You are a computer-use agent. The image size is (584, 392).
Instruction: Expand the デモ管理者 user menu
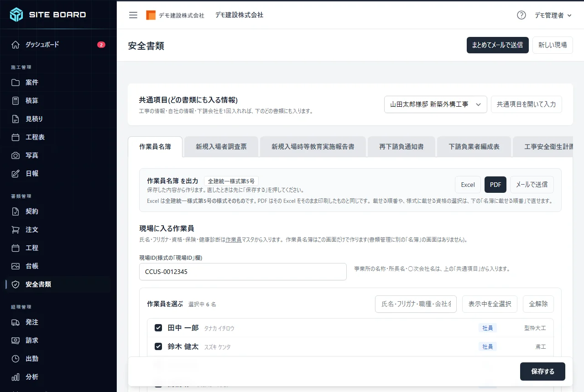pos(553,15)
